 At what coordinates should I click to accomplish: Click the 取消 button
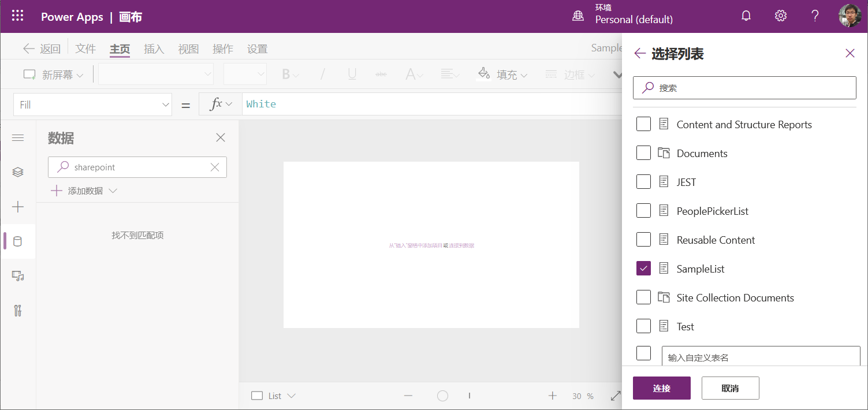731,388
